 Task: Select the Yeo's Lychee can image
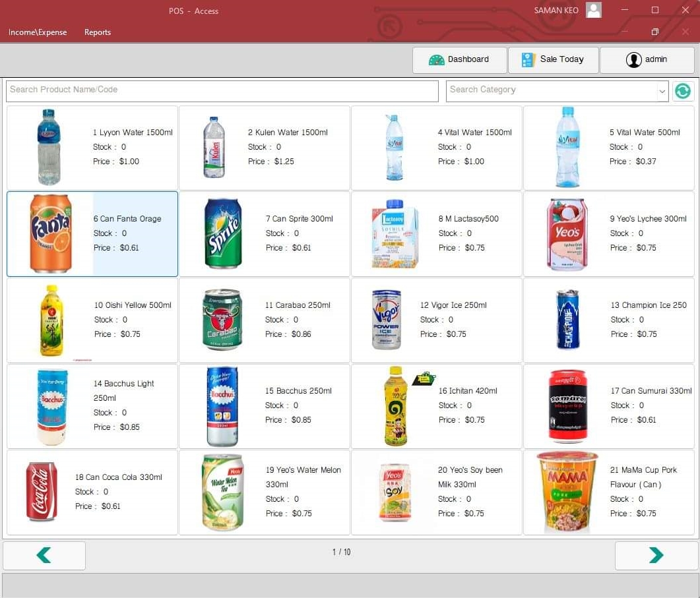[x=567, y=234]
